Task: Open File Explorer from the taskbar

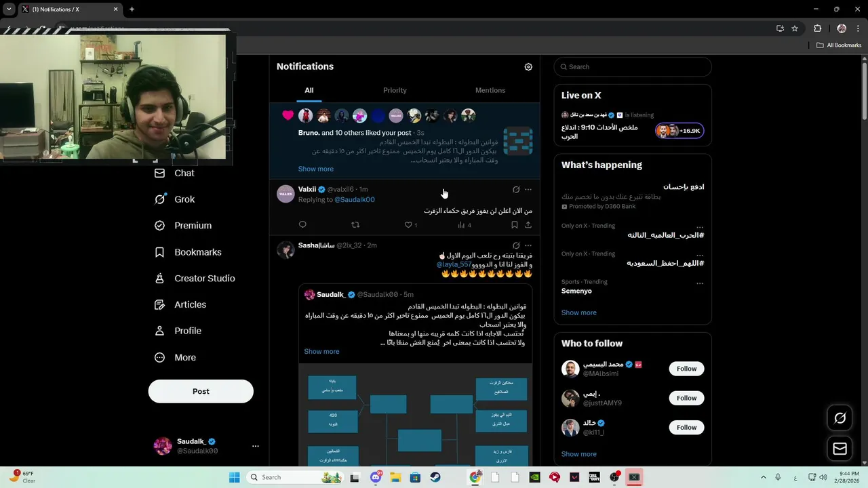Action: pos(395,477)
